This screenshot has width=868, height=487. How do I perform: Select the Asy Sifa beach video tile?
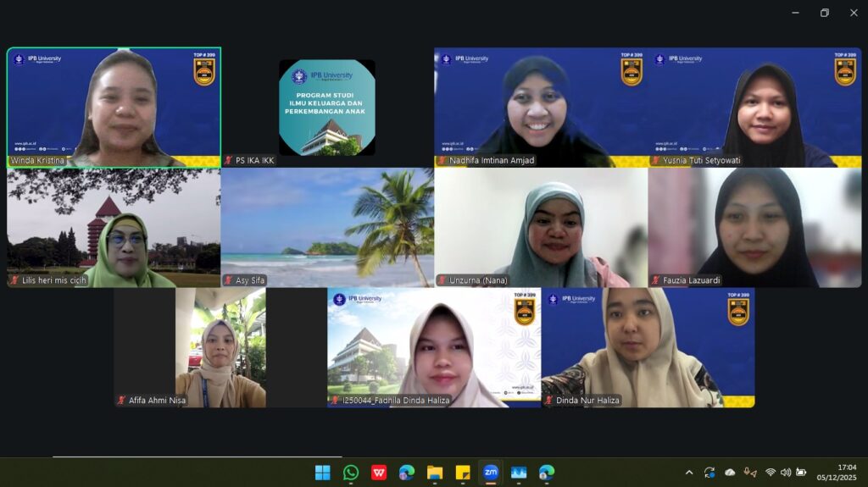coord(327,227)
